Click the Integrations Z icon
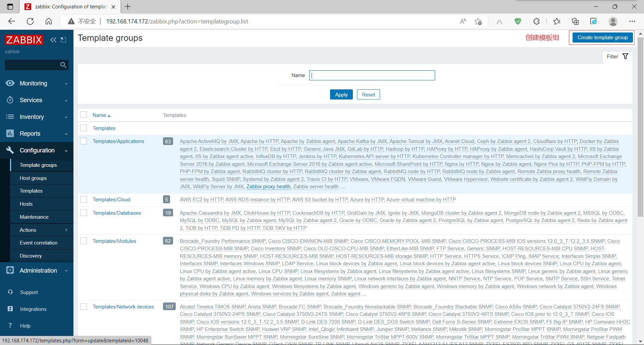This screenshot has height=345, width=644. [10, 309]
